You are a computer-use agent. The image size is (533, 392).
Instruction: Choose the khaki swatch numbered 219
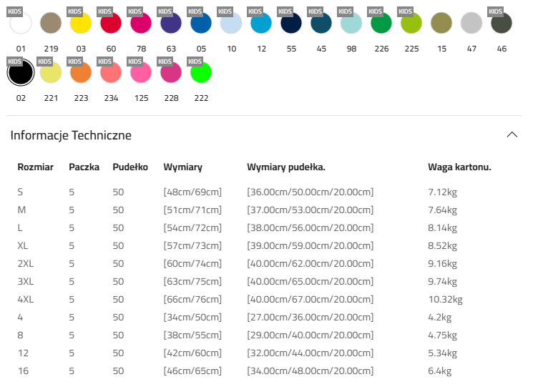(x=51, y=23)
